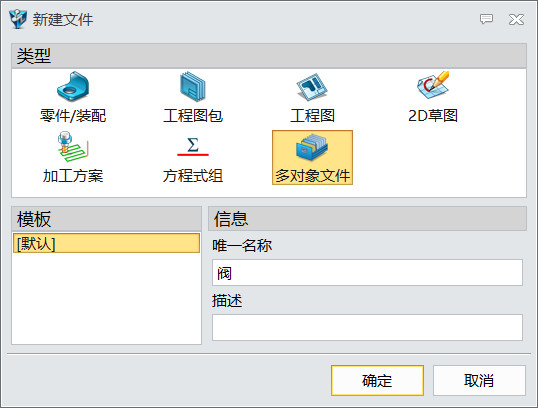Click into the 描述 description field

coord(367,327)
